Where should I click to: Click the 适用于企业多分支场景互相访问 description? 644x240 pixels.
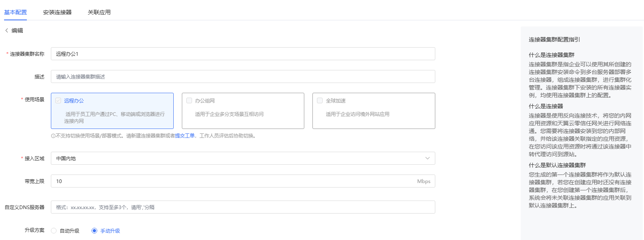pyautogui.click(x=229, y=114)
